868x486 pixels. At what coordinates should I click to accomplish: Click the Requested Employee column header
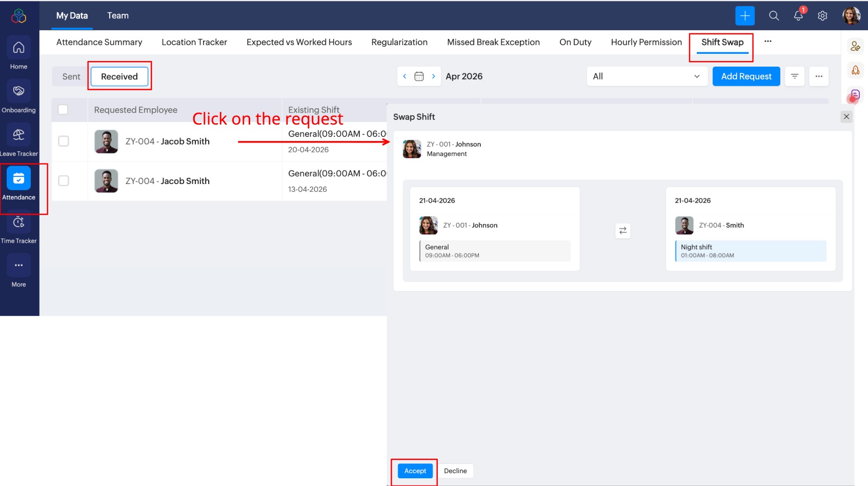tap(136, 110)
